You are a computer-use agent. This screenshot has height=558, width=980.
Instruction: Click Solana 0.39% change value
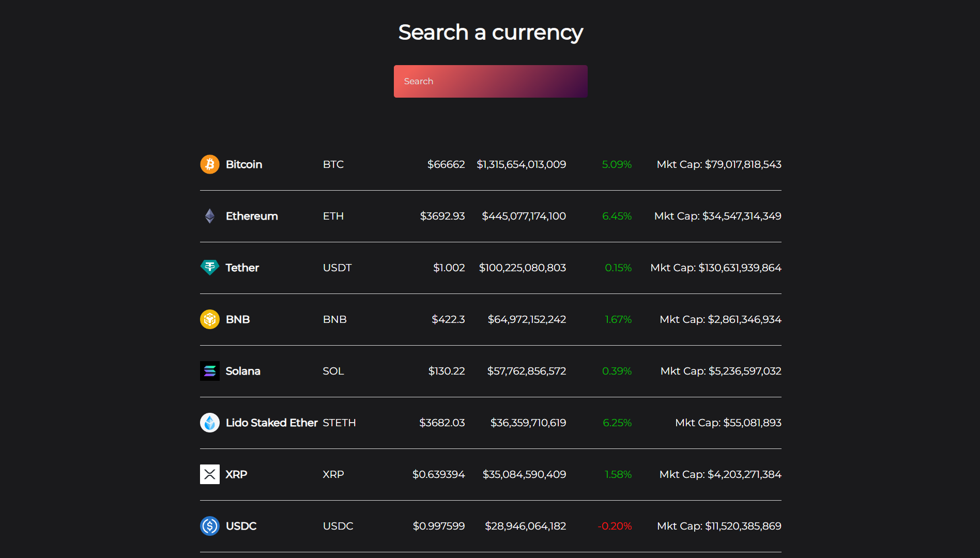click(617, 371)
